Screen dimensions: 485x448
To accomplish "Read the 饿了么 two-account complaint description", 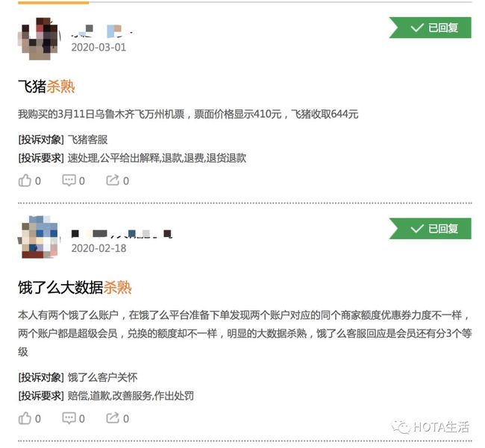I will coord(245,333).
